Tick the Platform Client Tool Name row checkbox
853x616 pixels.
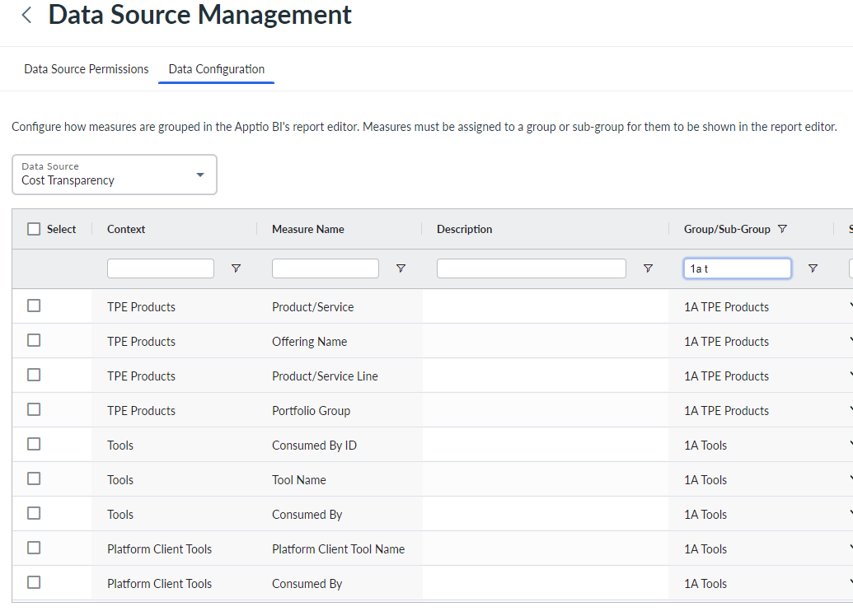point(34,548)
